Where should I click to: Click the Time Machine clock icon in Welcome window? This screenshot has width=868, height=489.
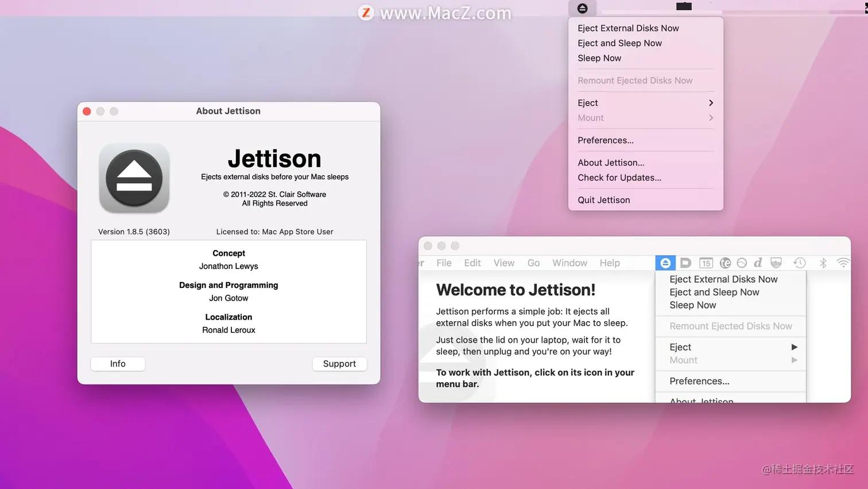point(799,263)
